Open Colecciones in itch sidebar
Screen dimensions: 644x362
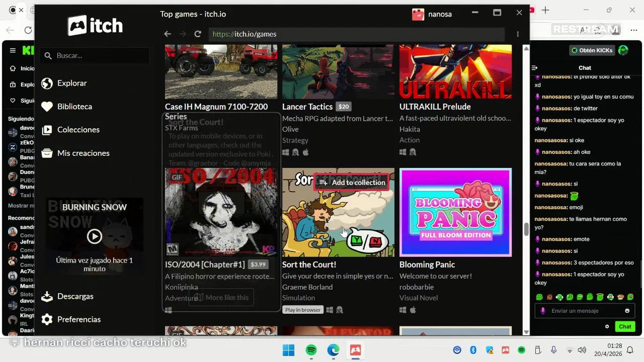coord(78,130)
